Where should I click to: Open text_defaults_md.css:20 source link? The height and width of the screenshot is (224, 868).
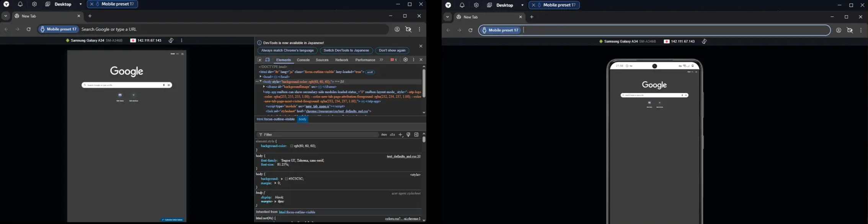(x=403, y=157)
